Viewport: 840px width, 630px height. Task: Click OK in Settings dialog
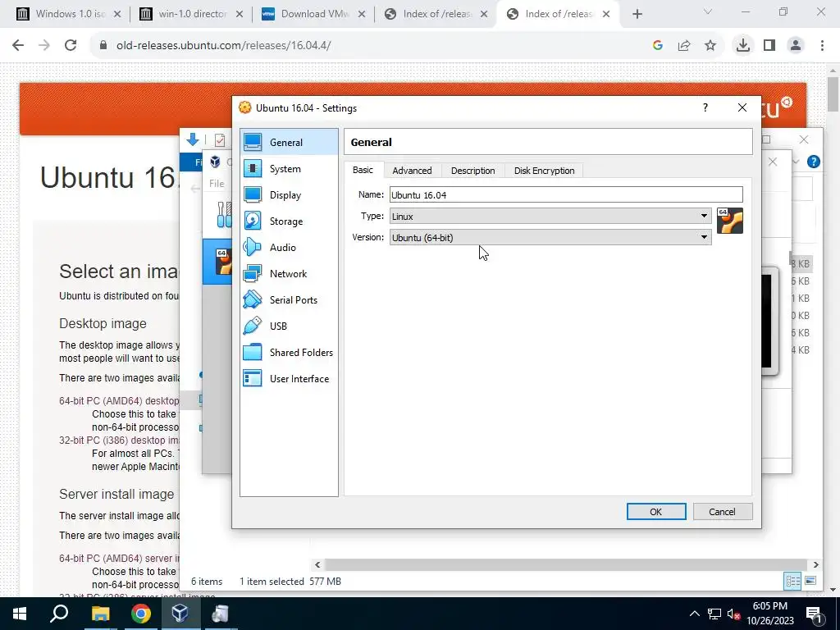point(655,512)
